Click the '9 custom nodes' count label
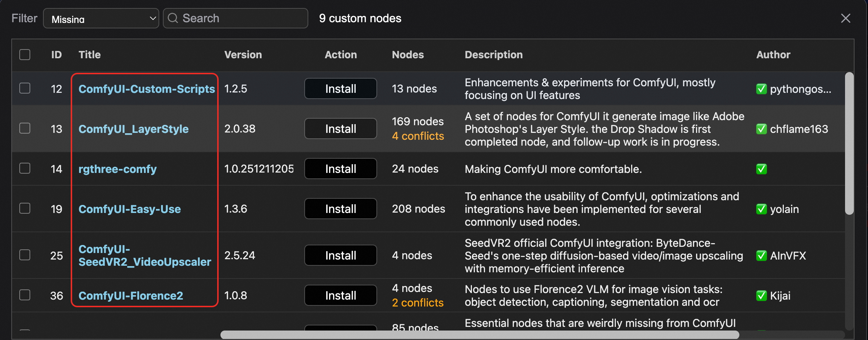The width and height of the screenshot is (868, 340). pyautogui.click(x=360, y=18)
